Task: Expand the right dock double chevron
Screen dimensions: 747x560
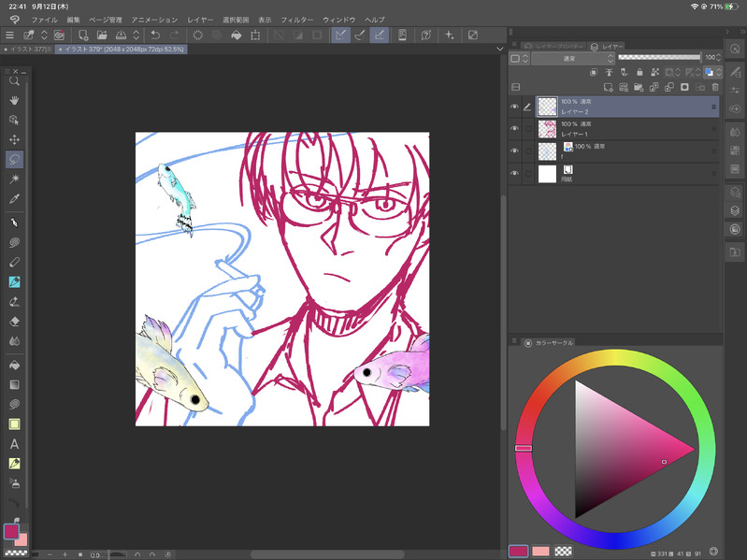Action: (x=741, y=32)
